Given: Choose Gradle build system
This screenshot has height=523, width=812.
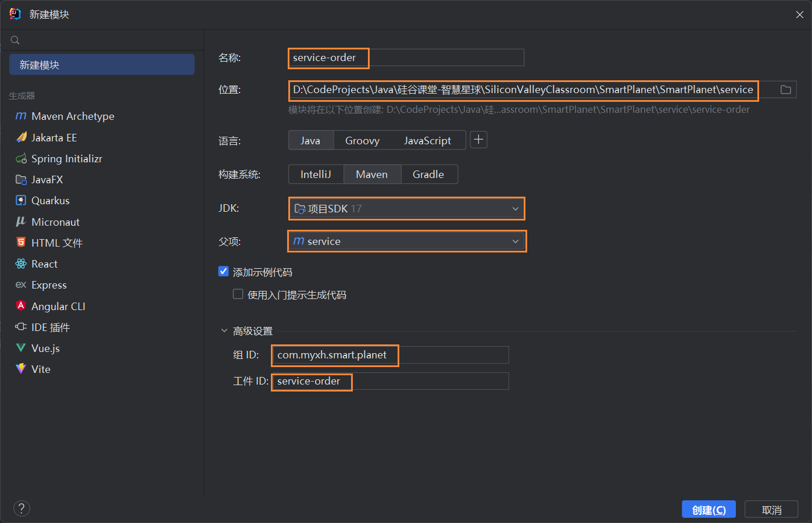Looking at the screenshot, I should coord(428,174).
